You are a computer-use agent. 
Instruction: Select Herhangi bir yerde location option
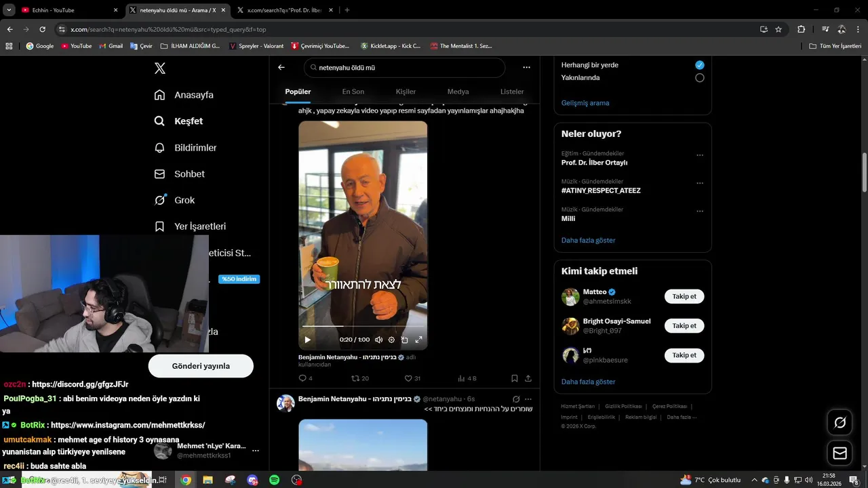700,65
